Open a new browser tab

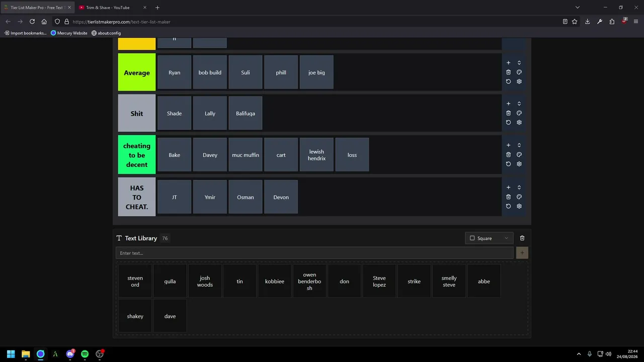pos(157,8)
